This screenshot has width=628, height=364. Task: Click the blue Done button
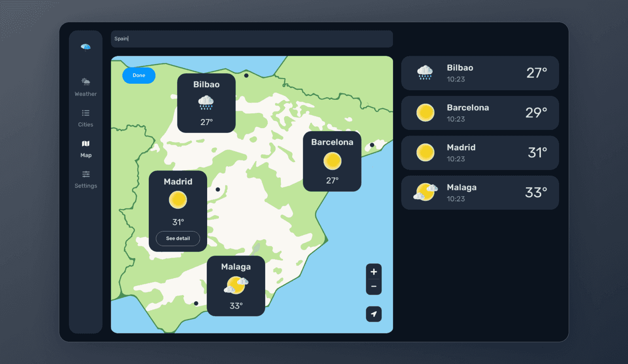(x=139, y=75)
